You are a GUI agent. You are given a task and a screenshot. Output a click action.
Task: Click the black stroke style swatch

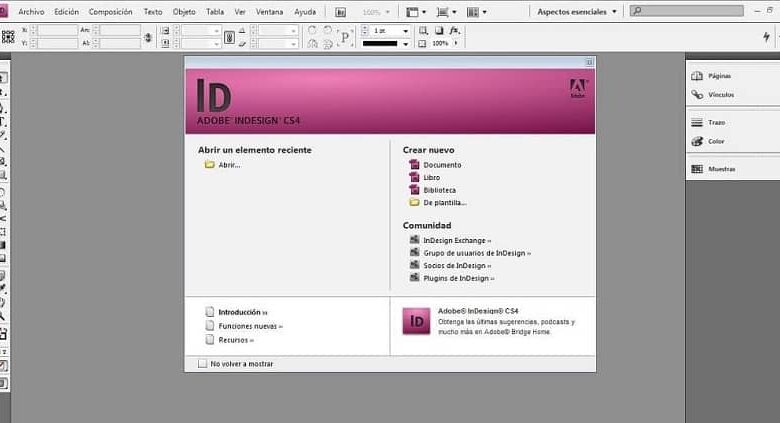380,44
